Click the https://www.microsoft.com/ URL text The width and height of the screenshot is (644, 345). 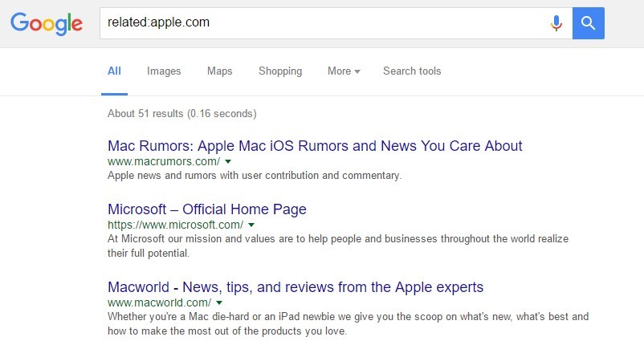click(x=175, y=225)
